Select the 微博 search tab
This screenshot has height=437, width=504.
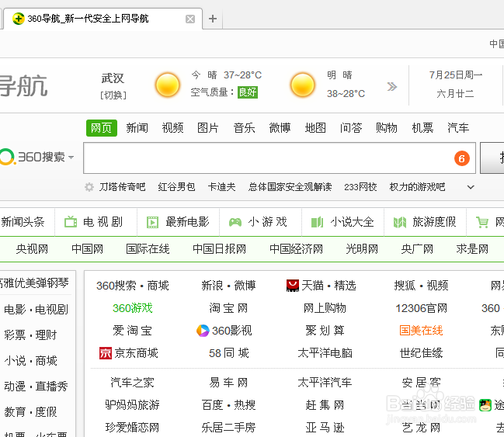280,128
